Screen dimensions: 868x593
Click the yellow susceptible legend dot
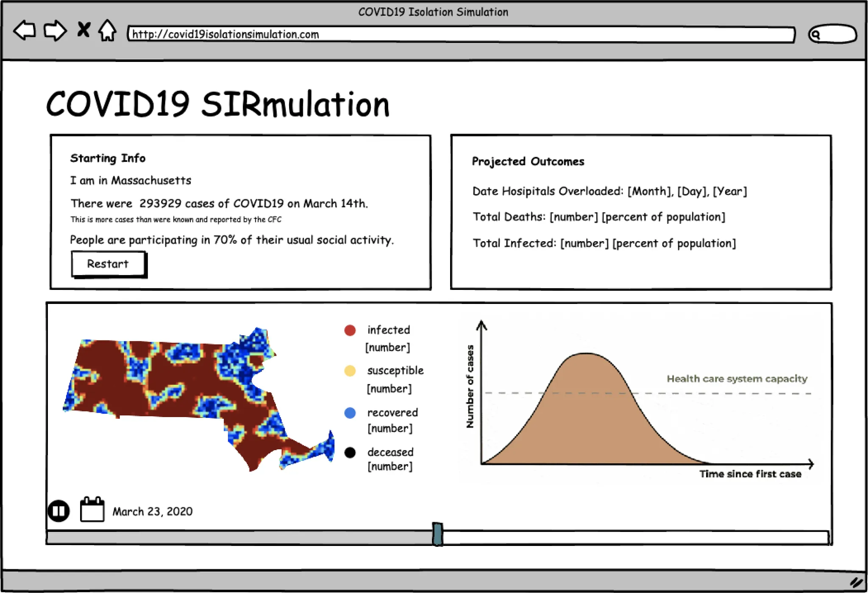pyautogui.click(x=350, y=371)
